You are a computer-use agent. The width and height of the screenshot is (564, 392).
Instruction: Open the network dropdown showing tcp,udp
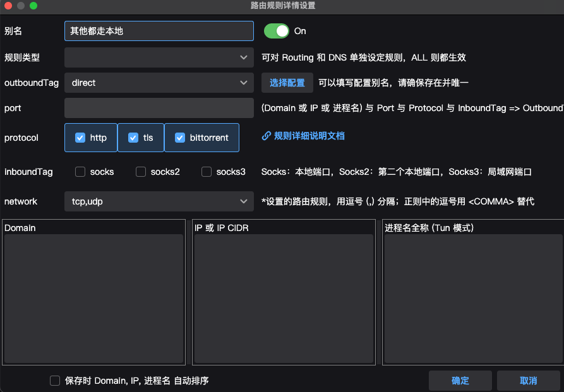(x=159, y=201)
